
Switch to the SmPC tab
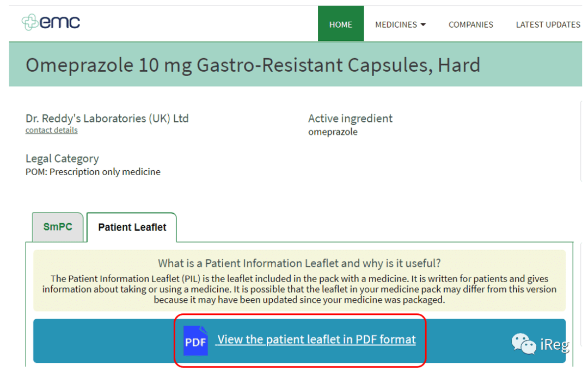coord(58,227)
